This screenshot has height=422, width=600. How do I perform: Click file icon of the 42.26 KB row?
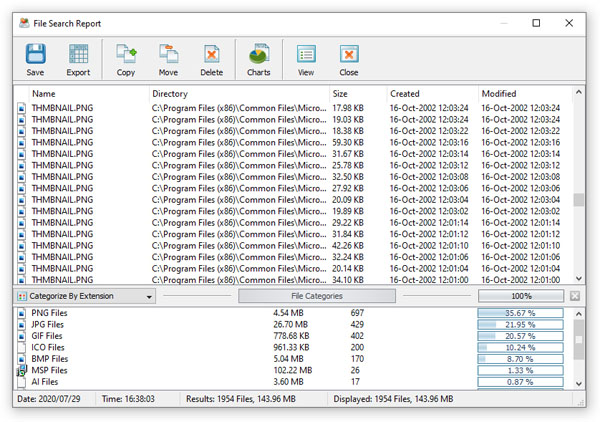point(22,246)
